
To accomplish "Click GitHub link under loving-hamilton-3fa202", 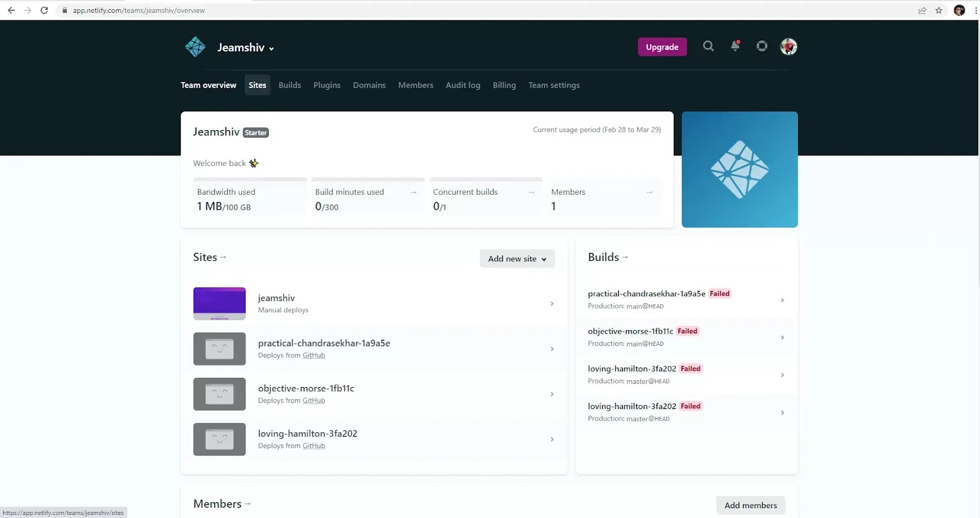I will [314, 446].
